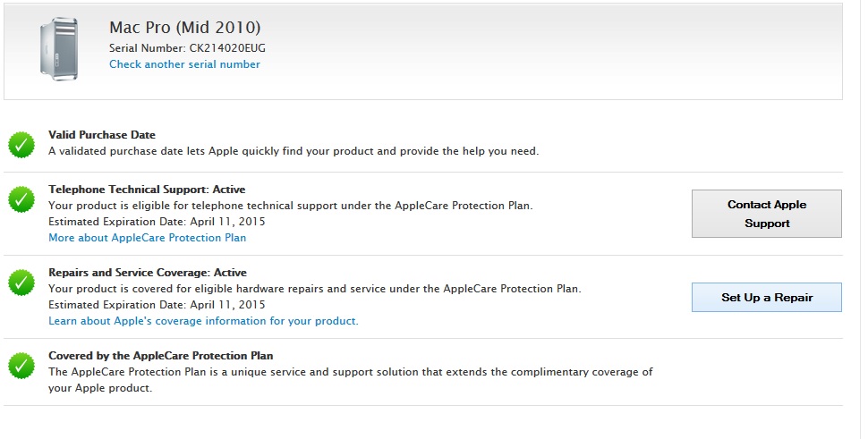
Task: Click the green checkmark beside Valid Purchase Date
Action: click(21, 144)
